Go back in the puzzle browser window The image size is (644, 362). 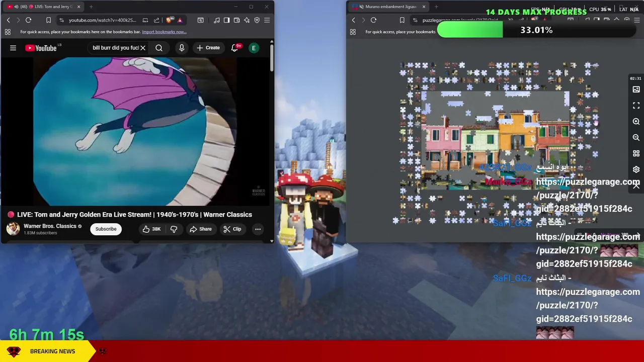[x=353, y=20]
